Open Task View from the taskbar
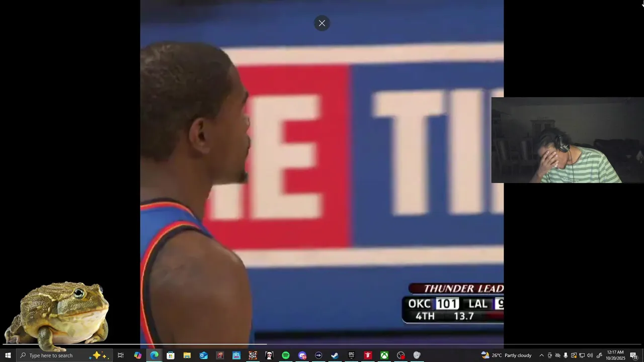Image resolution: width=644 pixels, height=362 pixels. 121,355
